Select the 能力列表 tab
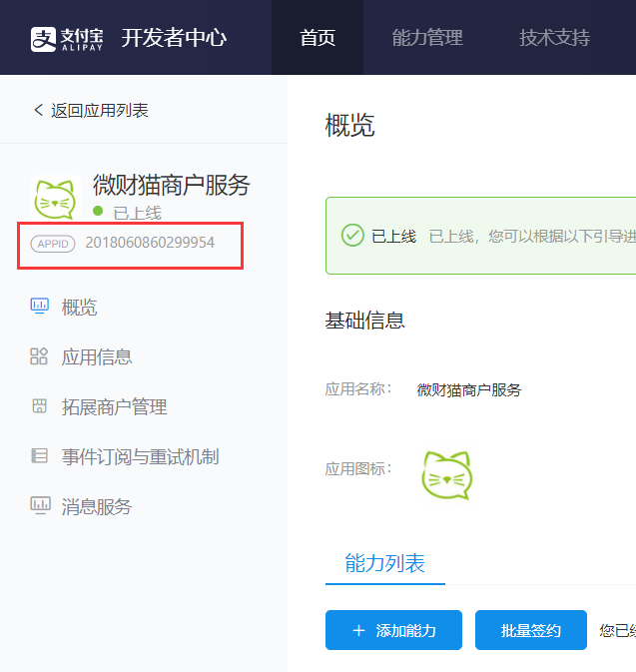This screenshot has width=636, height=672. [x=384, y=563]
